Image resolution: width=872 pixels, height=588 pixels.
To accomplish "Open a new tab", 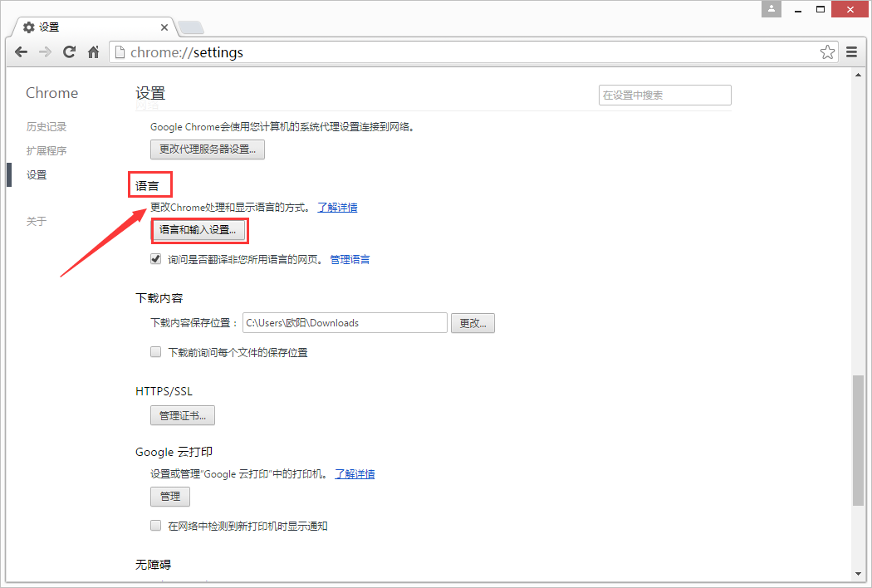I will coord(191,27).
